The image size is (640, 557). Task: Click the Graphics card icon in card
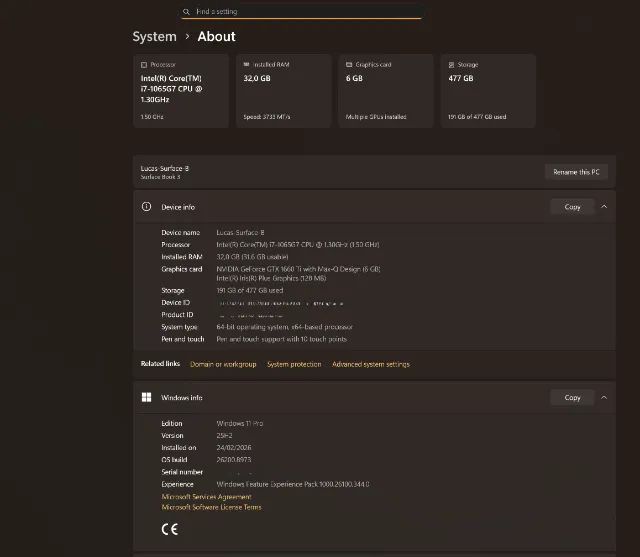coord(349,64)
